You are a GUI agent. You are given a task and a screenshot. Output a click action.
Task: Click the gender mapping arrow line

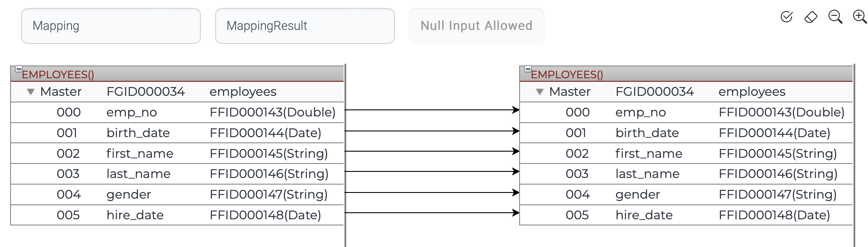(432, 193)
